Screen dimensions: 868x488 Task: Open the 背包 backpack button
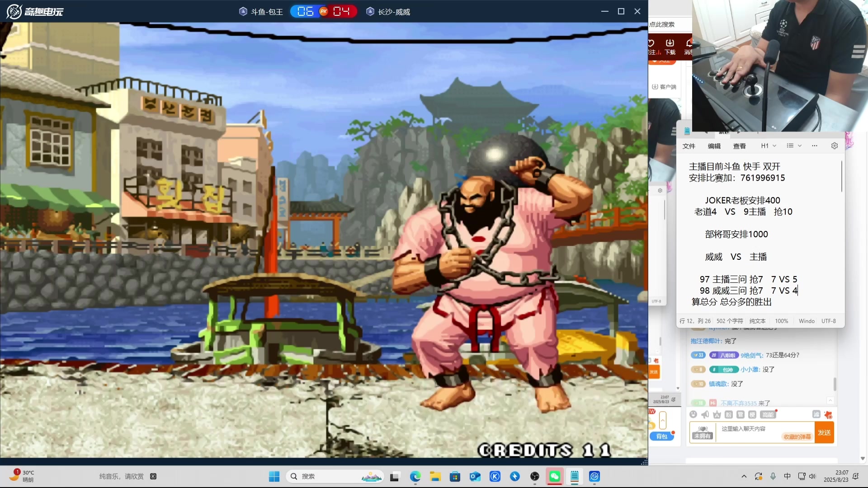662,436
